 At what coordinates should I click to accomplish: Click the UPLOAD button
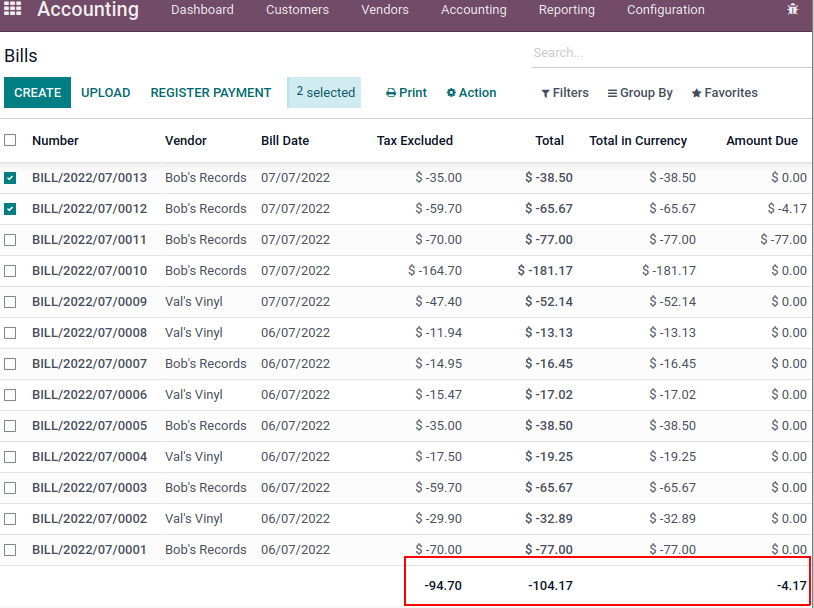coord(105,92)
